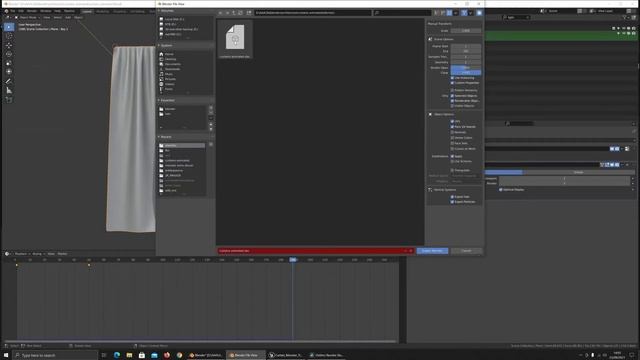Screen dimensions: 640x360
Task: Select the Move tool in viewport toolbar
Action: (x=9, y=45)
